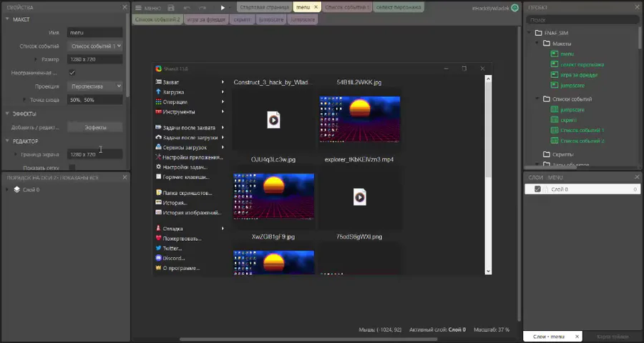Collapse the FNAF_SIM tree node arrow
This screenshot has height=343, width=644.
tap(530, 33)
